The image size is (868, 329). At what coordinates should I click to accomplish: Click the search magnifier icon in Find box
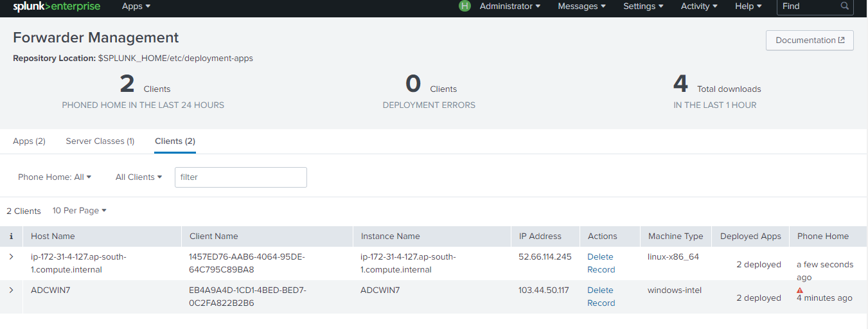coord(845,6)
